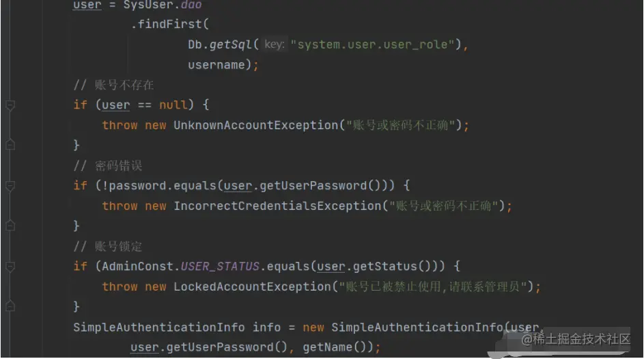Click the "system.user.user_role" string literal
Viewport: 644px width, 359px height.
[x=376, y=44]
